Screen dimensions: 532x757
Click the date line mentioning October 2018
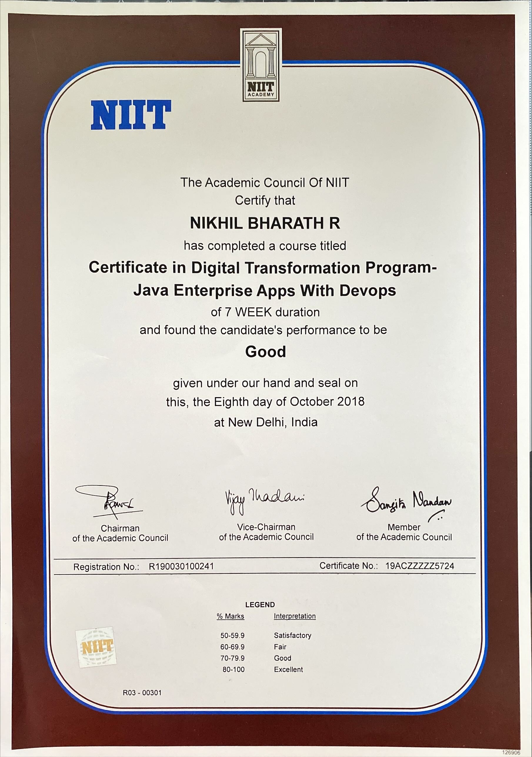coord(265,402)
